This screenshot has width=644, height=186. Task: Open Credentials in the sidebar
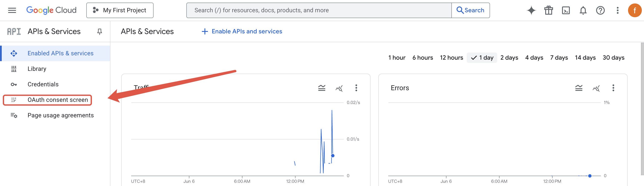[55, 84]
